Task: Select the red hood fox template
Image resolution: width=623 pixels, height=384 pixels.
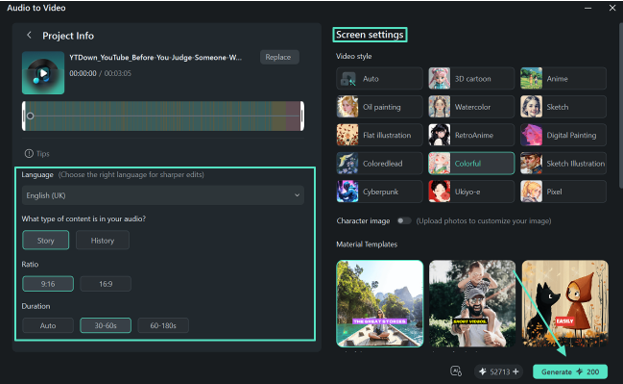Action: pos(565,304)
